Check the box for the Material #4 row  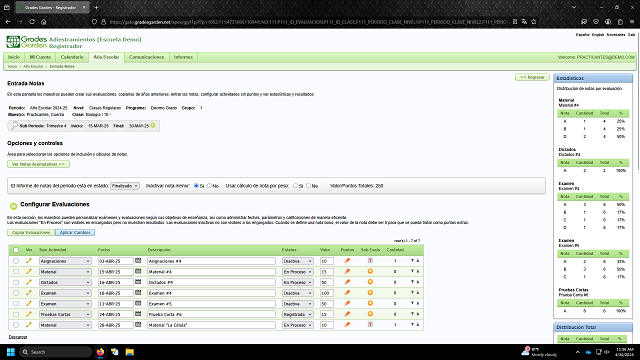[16, 271]
